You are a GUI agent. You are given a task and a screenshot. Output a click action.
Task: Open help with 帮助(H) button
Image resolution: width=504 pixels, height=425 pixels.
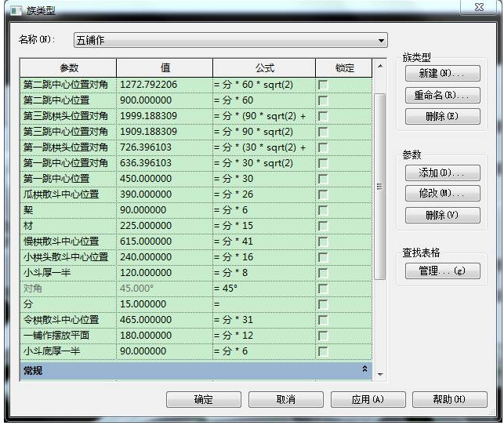click(x=450, y=400)
